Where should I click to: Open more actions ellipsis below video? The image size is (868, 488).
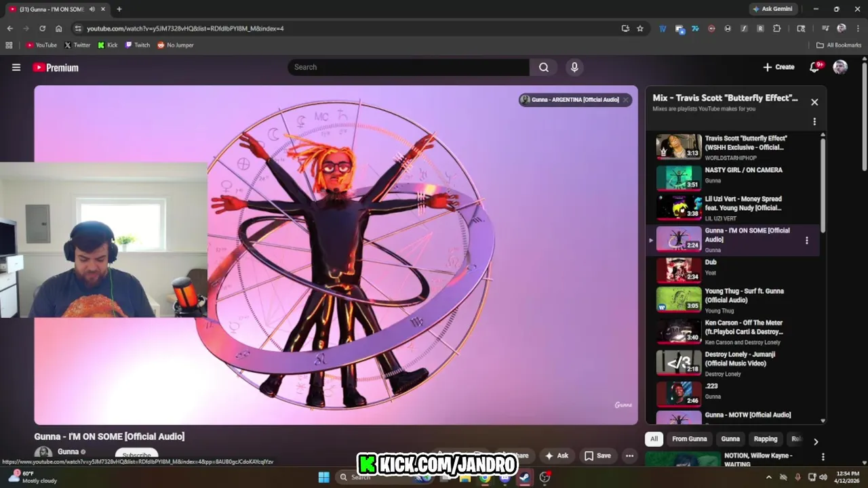(x=629, y=456)
